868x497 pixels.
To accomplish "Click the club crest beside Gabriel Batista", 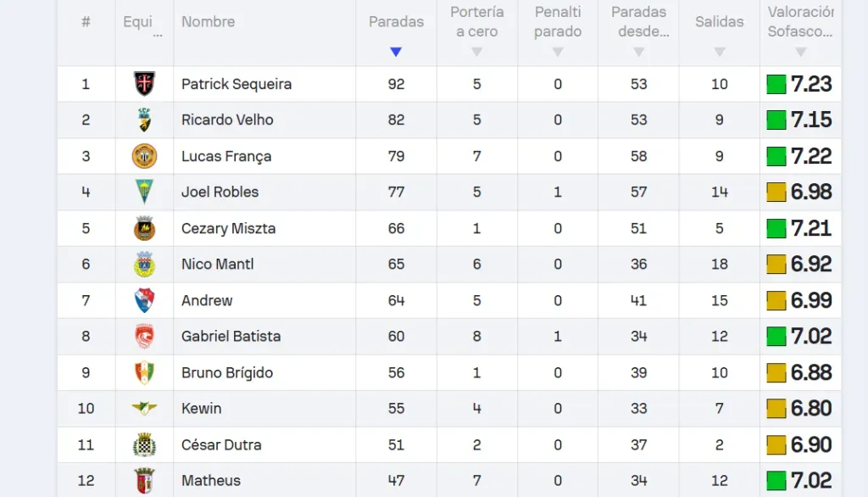I will 144,336.
